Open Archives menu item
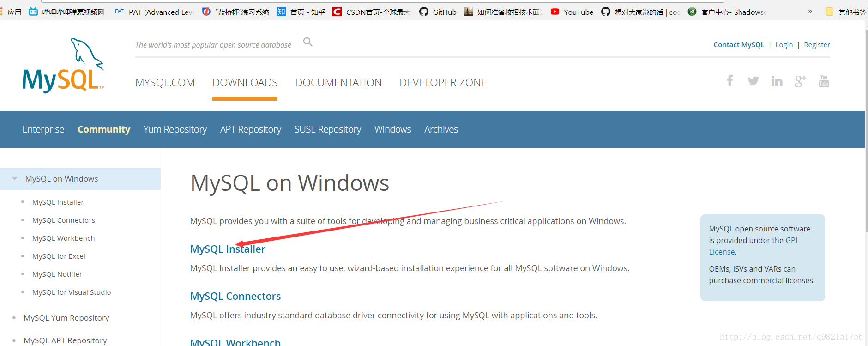The width and height of the screenshot is (868, 346). [x=441, y=129]
